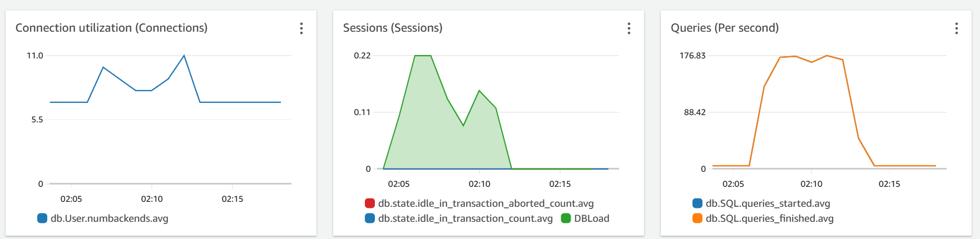980x239 pixels.
Task: Click blue swatch for queries_started
Action: click(697, 203)
